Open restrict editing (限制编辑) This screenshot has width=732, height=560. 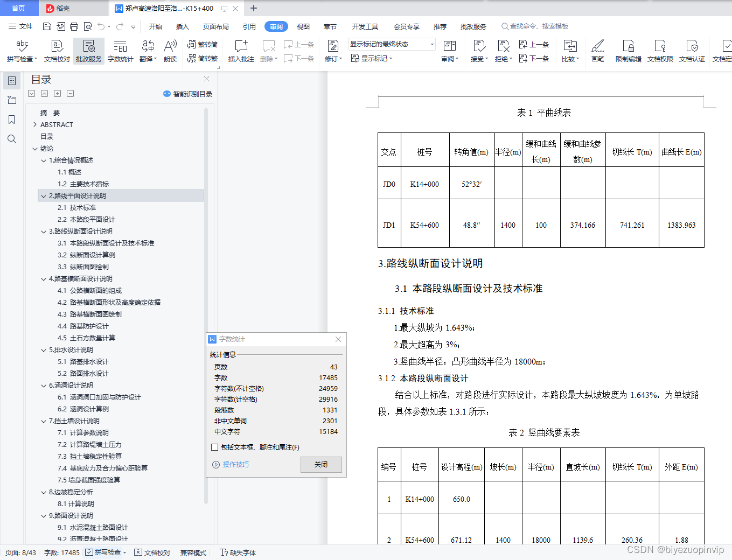[629, 51]
